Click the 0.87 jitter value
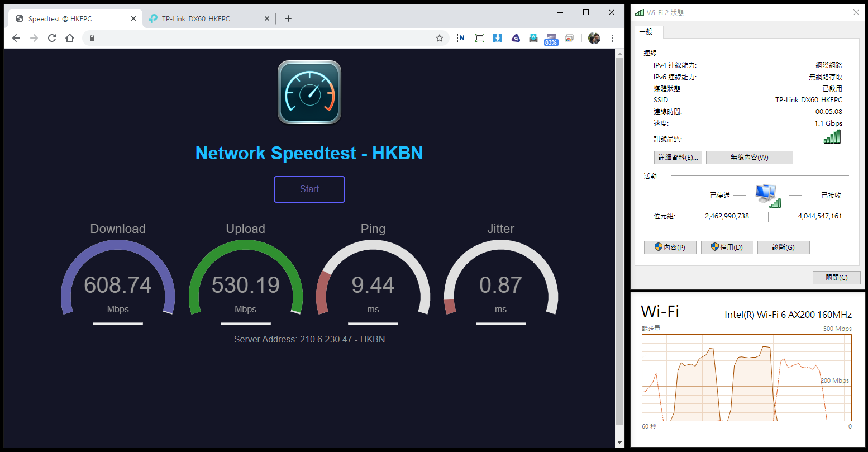 [500, 285]
